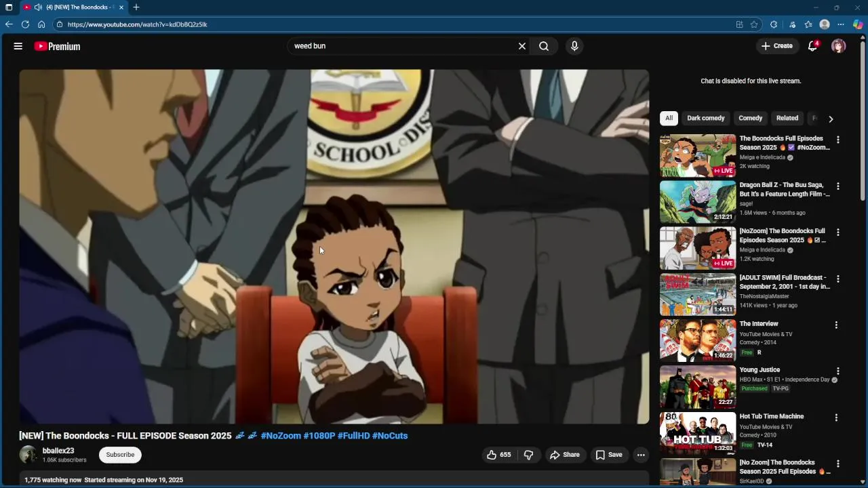The height and width of the screenshot is (488, 868).
Task: Open the split screen icon in address bar
Action: click(x=739, y=24)
